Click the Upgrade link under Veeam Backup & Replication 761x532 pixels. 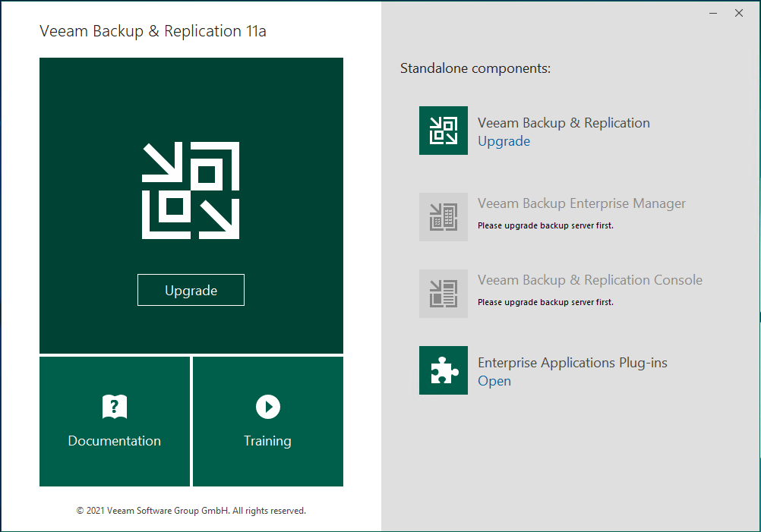[504, 141]
